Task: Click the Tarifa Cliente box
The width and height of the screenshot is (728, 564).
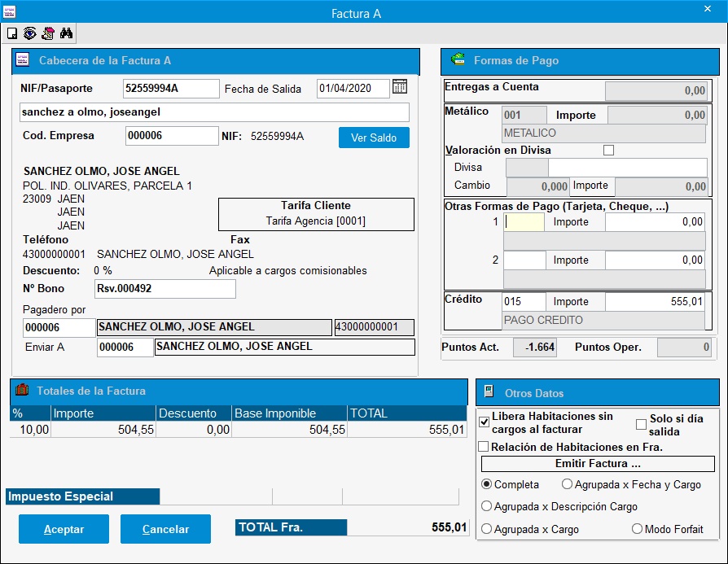Action: click(316, 214)
